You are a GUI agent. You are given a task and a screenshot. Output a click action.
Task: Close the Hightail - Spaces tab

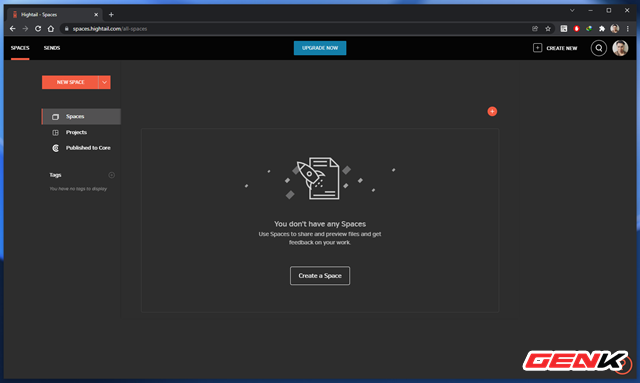(96, 15)
